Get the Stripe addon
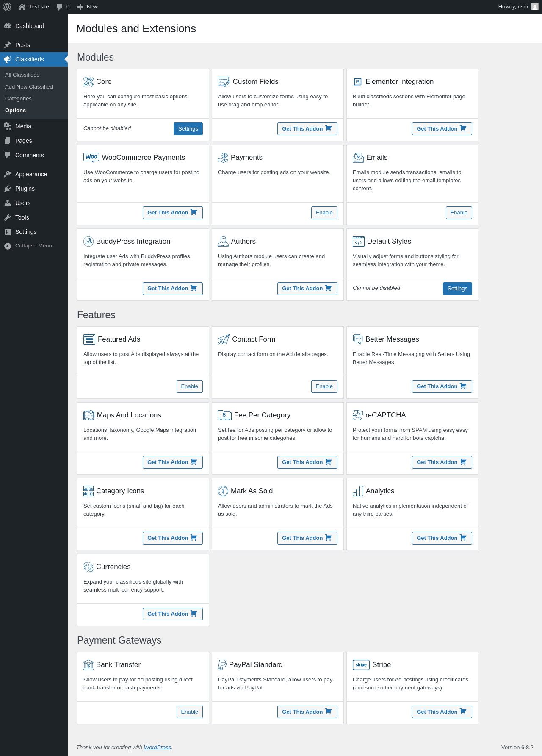Viewport: 542px width, 756px height. point(442,712)
